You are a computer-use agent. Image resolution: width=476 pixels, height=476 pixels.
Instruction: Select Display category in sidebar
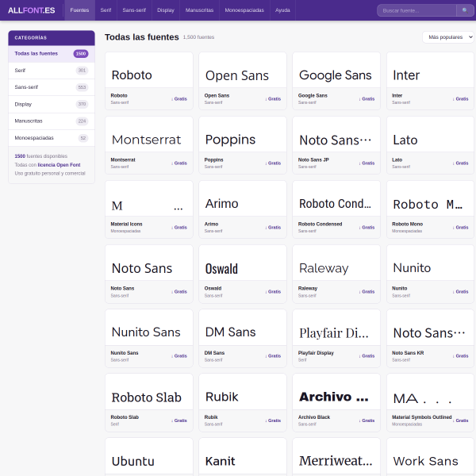(x=52, y=104)
